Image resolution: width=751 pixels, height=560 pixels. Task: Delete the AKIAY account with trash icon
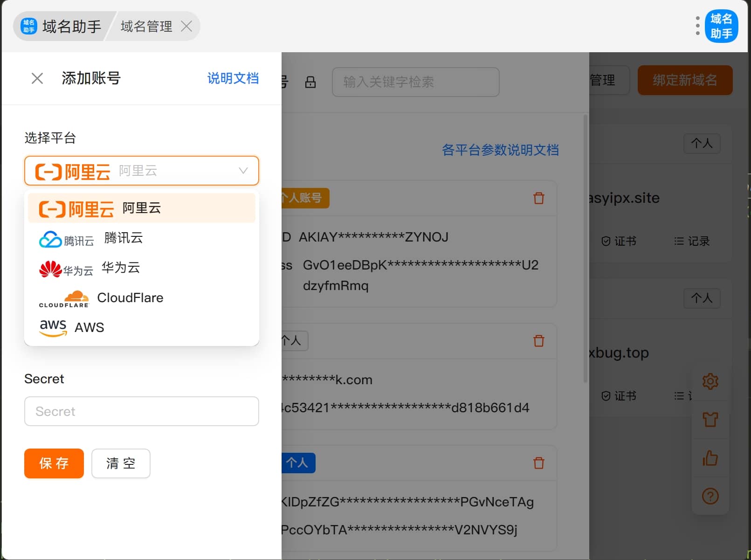[x=539, y=198]
